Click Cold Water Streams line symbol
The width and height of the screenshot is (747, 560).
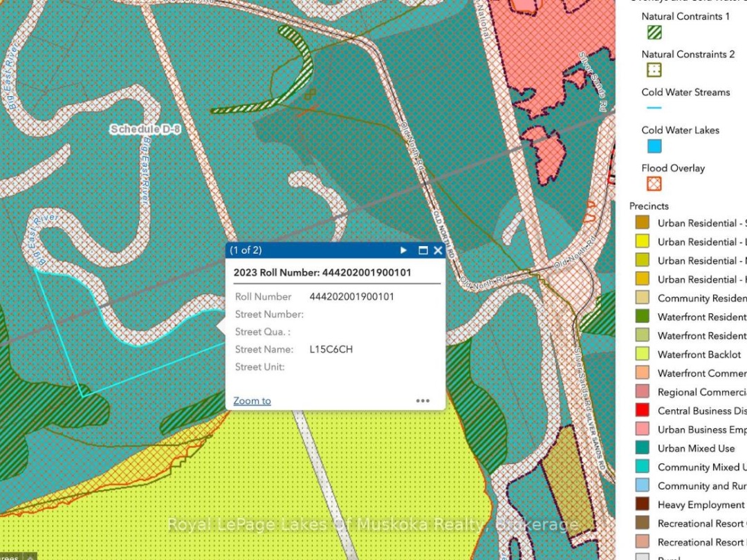[654, 108]
